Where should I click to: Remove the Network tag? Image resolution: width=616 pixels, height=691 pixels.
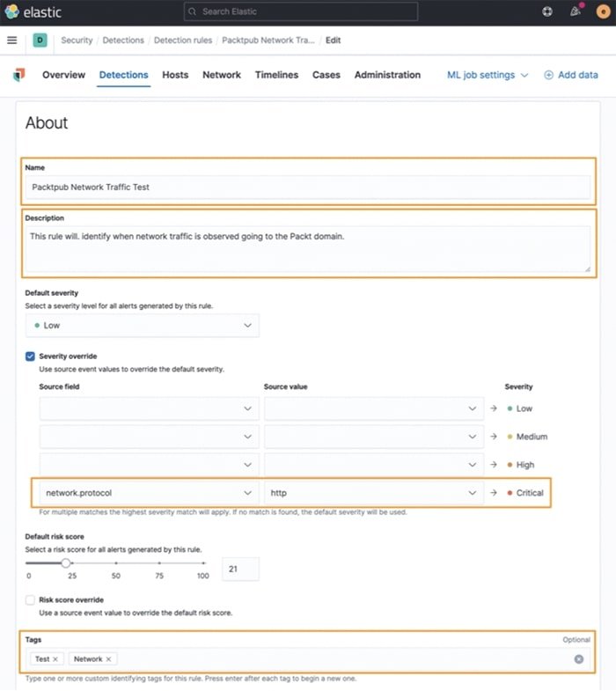(108, 658)
